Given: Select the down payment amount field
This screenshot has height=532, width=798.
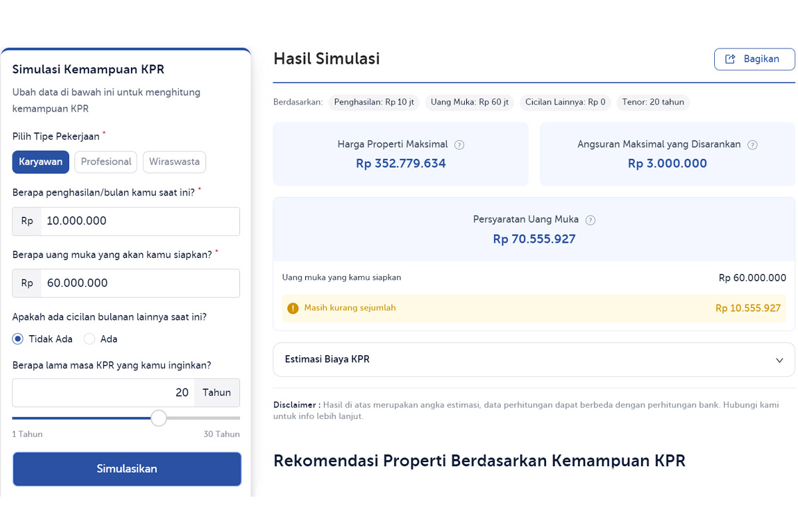Looking at the screenshot, I should (x=140, y=283).
